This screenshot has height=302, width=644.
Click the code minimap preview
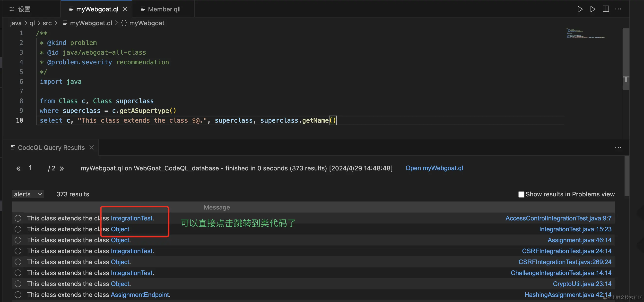(585, 33)
